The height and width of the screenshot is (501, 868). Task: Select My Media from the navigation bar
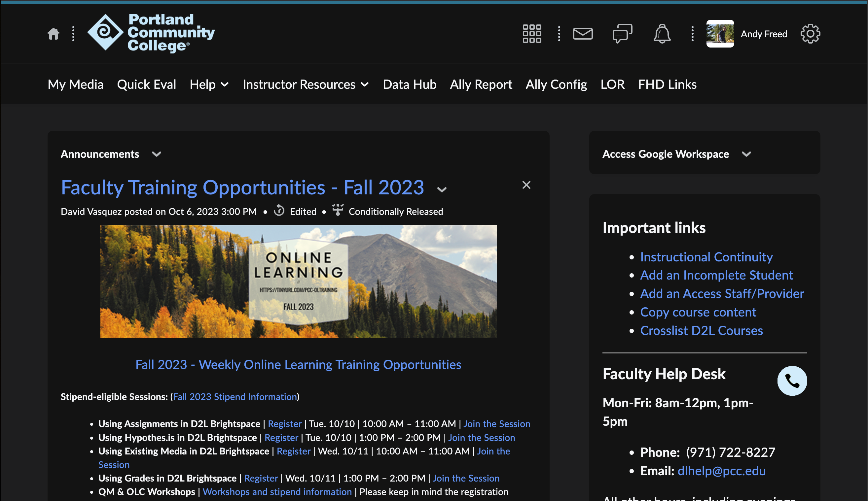(x=75, y=84)
